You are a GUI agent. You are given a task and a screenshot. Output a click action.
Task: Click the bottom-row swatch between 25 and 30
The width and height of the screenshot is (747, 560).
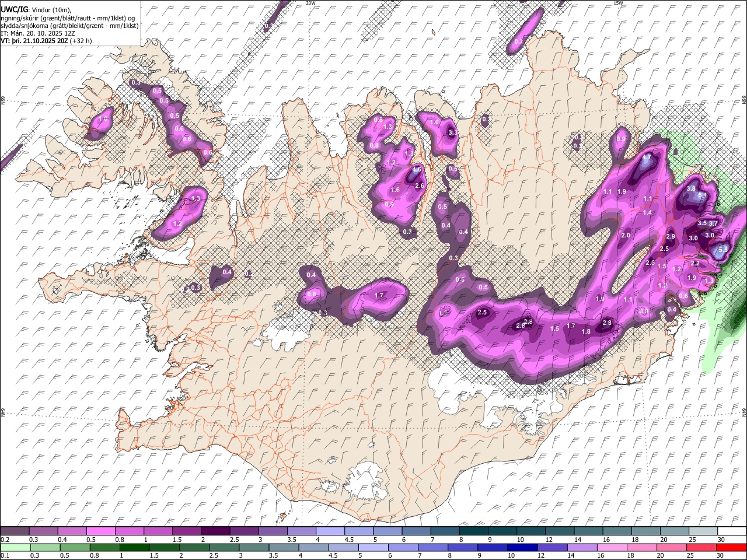pyautogui.click(x=701, y=547)
